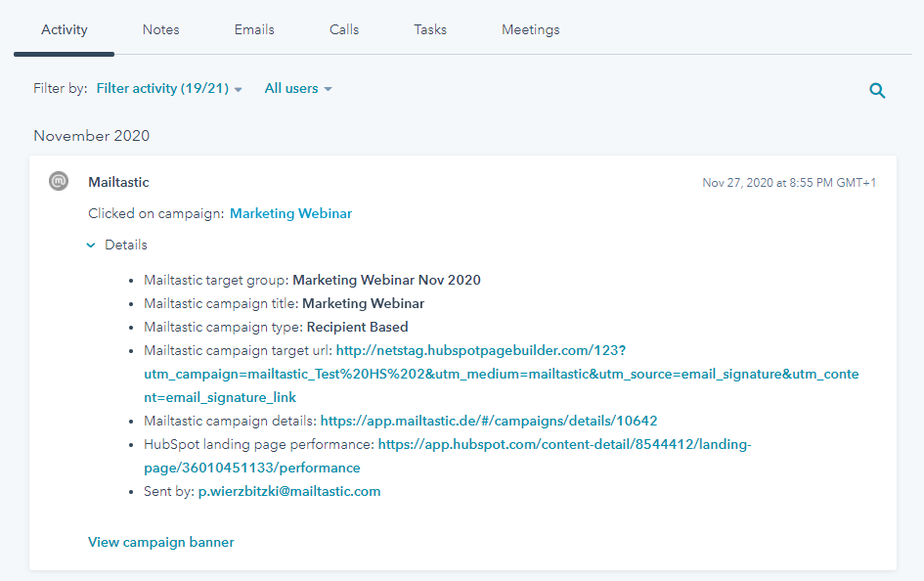Open the Filter activity (19/21) dropdown
The height and width of the screenshot is (581, 924).
click(x=169, y=88)
